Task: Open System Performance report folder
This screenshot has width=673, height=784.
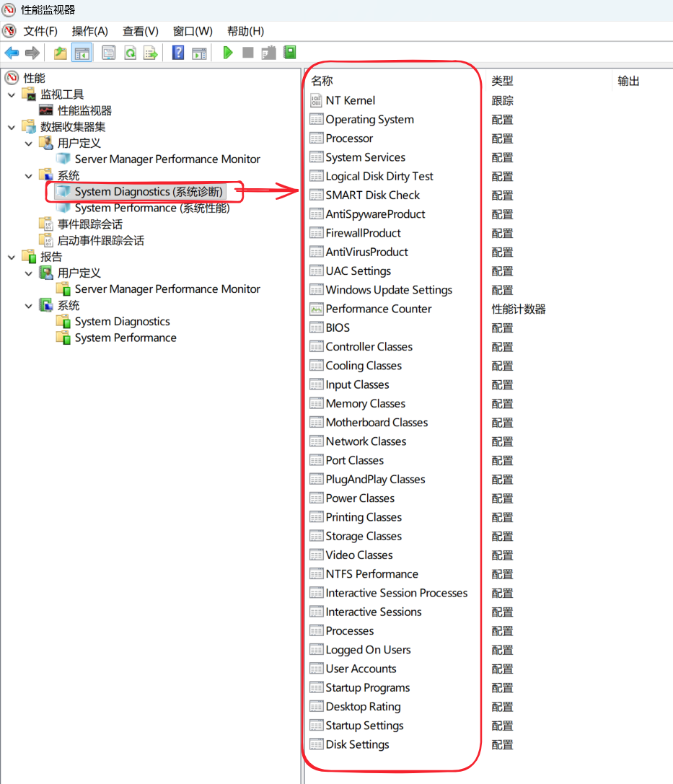Action: coord(126,338)
